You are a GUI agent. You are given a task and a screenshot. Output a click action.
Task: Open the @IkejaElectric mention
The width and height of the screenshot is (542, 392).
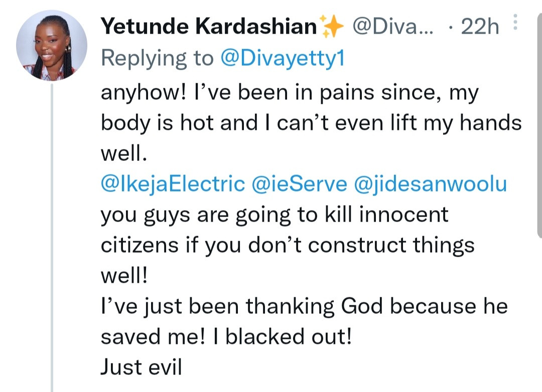tap(173, 184)
